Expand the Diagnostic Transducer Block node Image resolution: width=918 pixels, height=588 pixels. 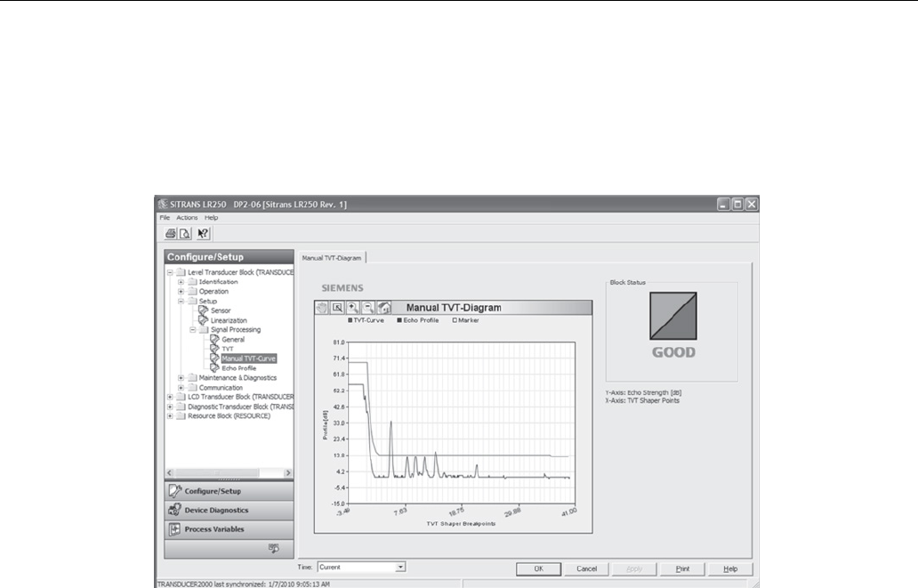point(170,407)
